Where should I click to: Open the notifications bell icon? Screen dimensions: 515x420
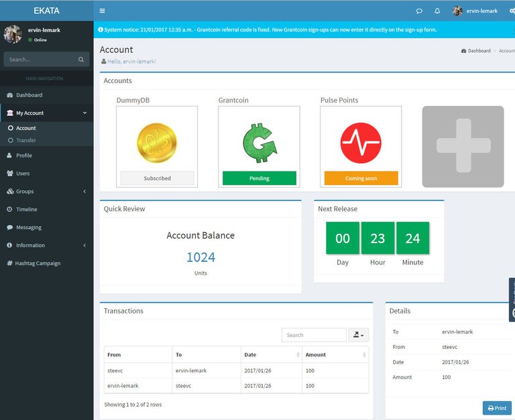(x=437, y=11)
